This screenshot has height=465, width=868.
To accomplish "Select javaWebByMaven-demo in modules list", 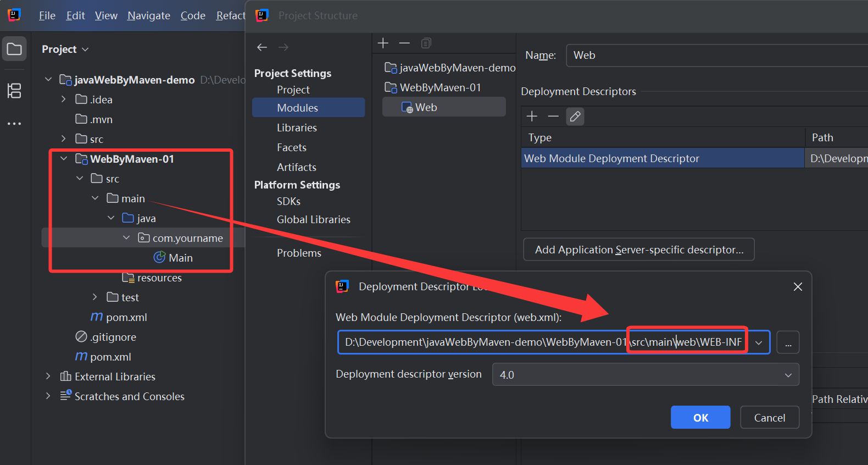I will tap(449, 68).
